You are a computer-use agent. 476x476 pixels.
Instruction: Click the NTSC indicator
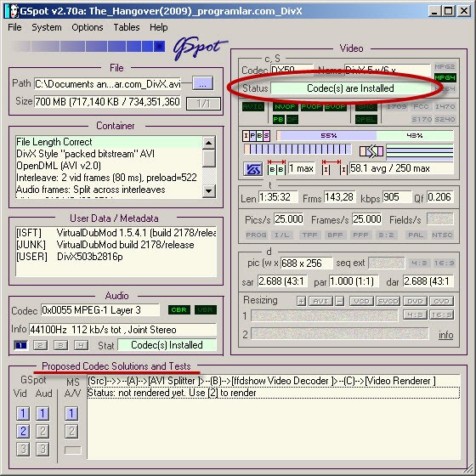click(x=442, y=235)
